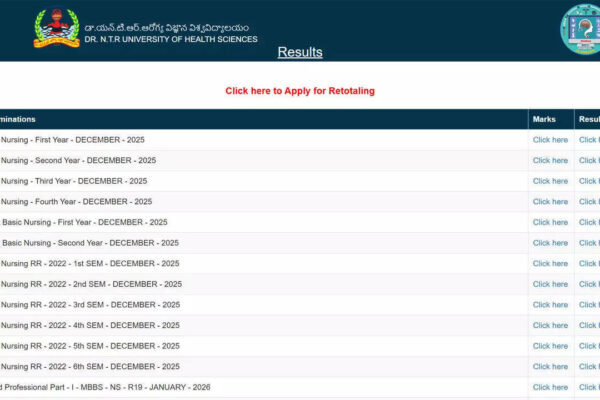The width and height of the screenshot is (600, 400).
Task: Open Marks link for Nursing RR 2022 2nd SEM
Action: click(x=550, y=284)
